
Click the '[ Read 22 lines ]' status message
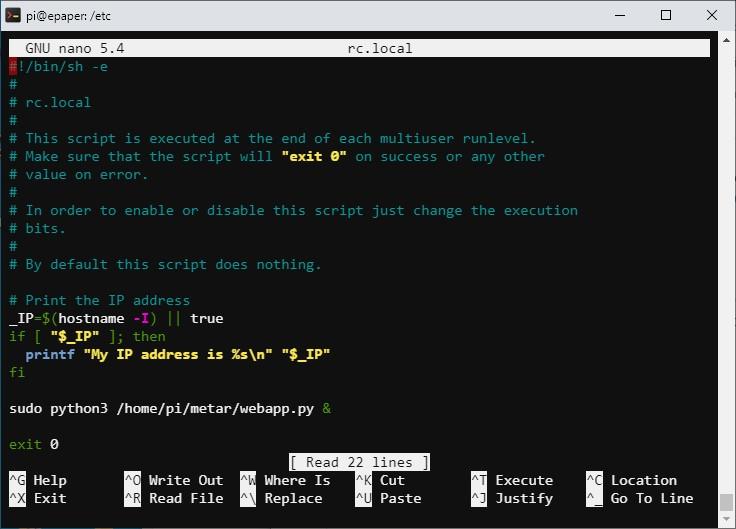(x=359, y=462)
